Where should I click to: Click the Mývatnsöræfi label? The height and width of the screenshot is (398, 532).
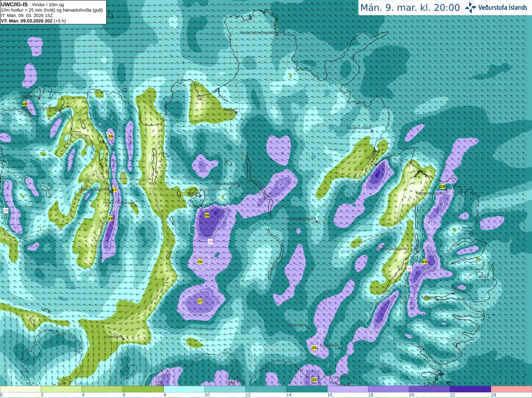click(227, 184)
